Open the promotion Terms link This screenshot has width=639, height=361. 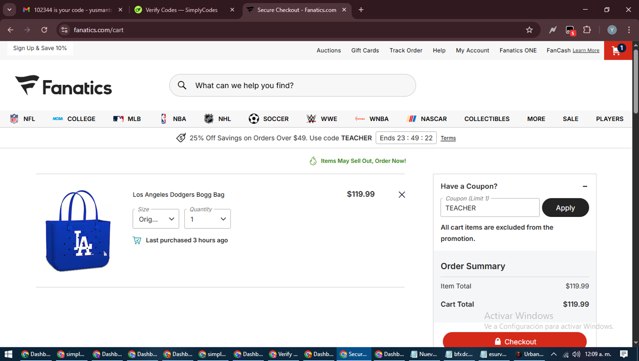coord(448,139)
